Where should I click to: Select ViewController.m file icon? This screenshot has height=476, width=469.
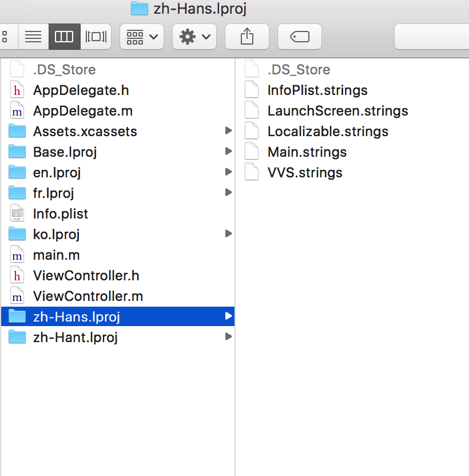pos(17,296)
